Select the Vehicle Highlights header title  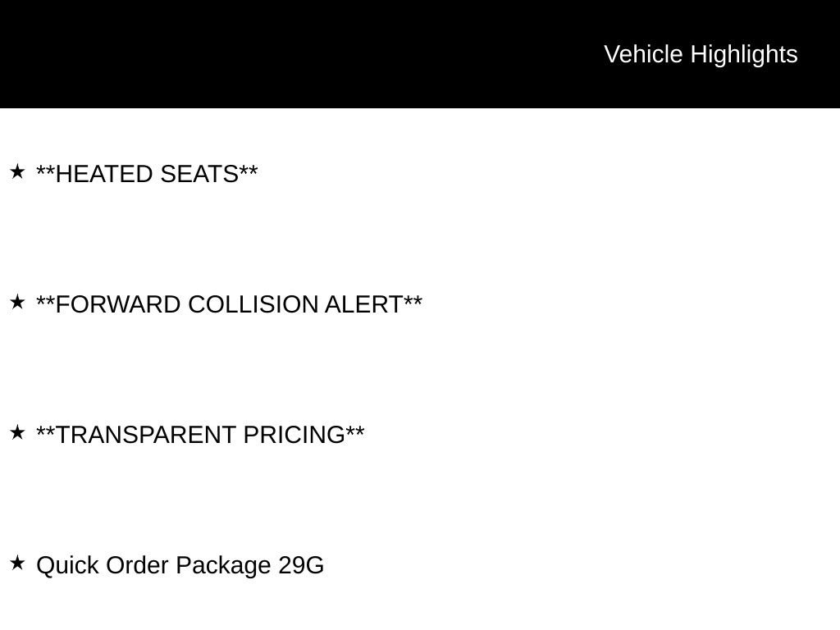pyautogui.click(x=701, y=54)
